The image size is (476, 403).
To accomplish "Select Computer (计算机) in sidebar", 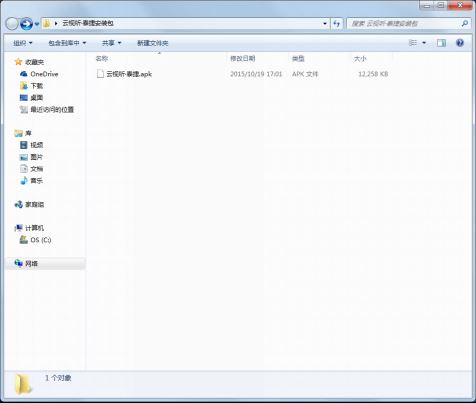I will [35, 228].
